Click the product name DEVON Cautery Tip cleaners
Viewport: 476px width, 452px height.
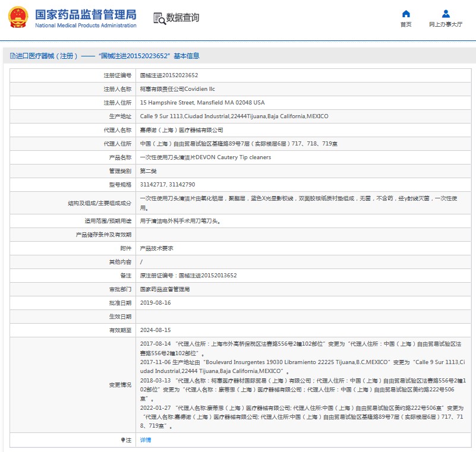(205, 157)
